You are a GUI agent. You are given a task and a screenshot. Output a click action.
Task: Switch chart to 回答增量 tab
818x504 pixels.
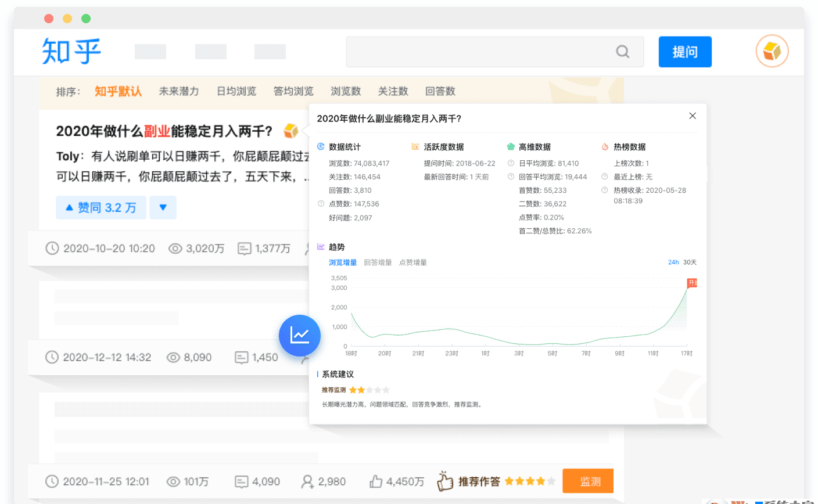(378, 262)
